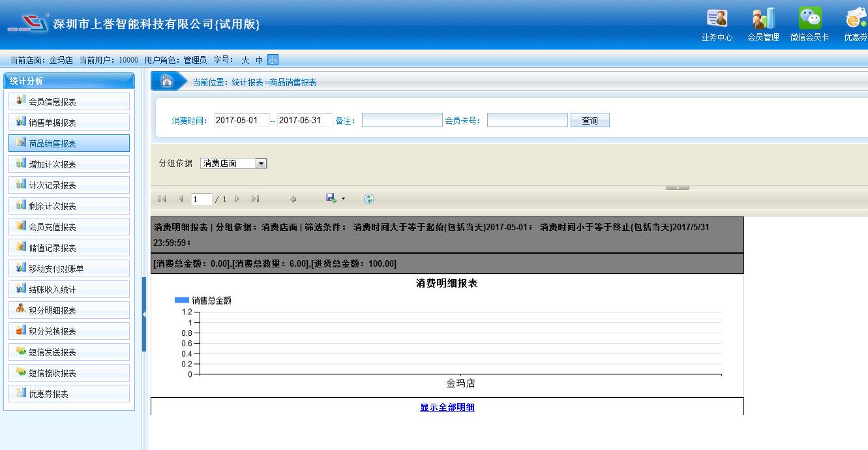
Task: Go to the first report page
Action: [x=162, y=199]
